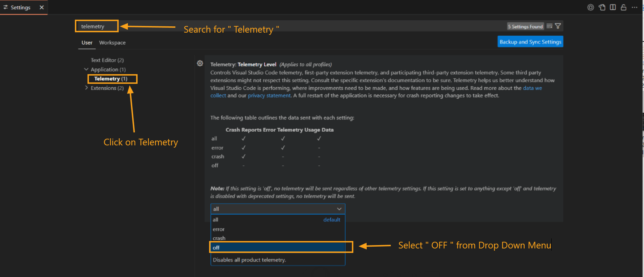The image size is (644, 277).
Task: Open the More Actions ellipsis menu
Action: (634, 7)
